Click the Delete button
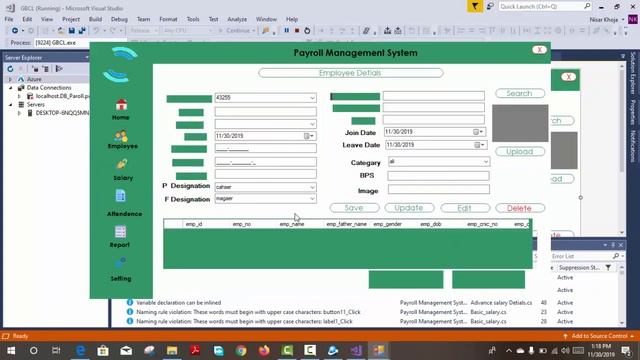This screenshot has width=640, height=360. [520, 208]
